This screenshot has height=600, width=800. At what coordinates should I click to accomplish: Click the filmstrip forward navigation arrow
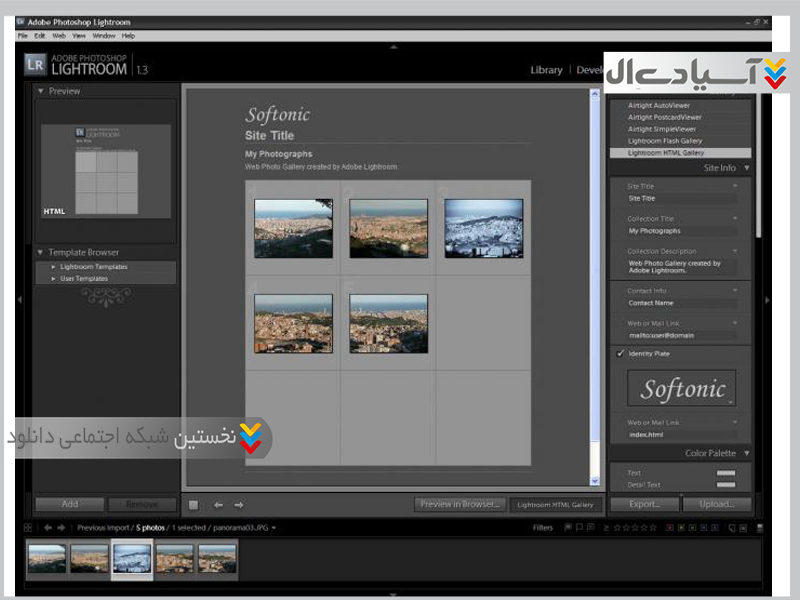62,527
